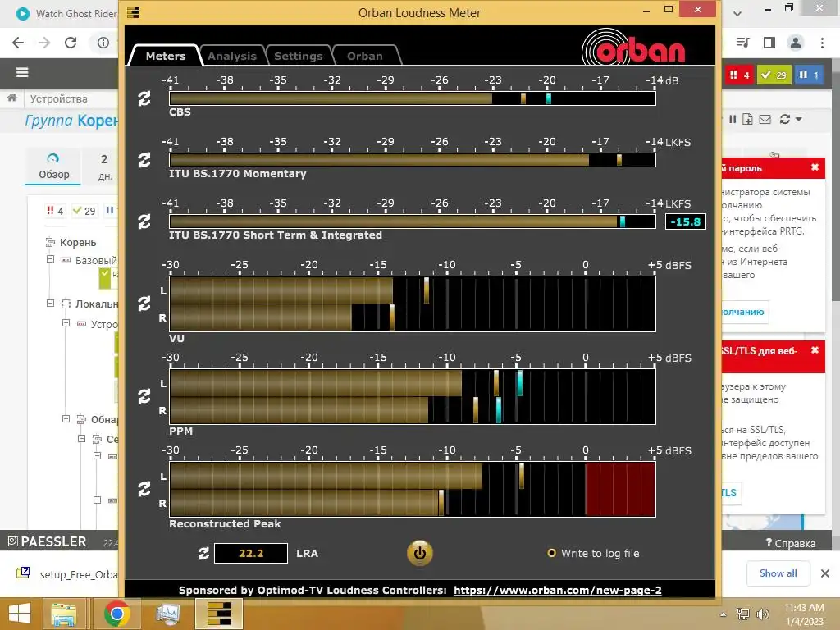Image resolution: width=840 pixels, height=630 pixels.
Task: Open Google Chrome from the taskbar
Action: 116,614
